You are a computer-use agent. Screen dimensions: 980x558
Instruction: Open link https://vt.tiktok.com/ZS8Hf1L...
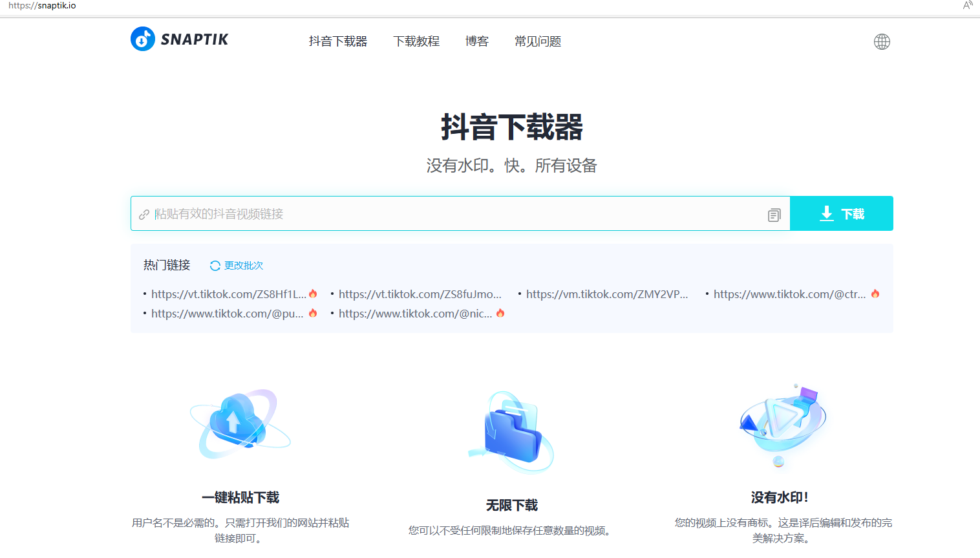(x=229, y=294)
